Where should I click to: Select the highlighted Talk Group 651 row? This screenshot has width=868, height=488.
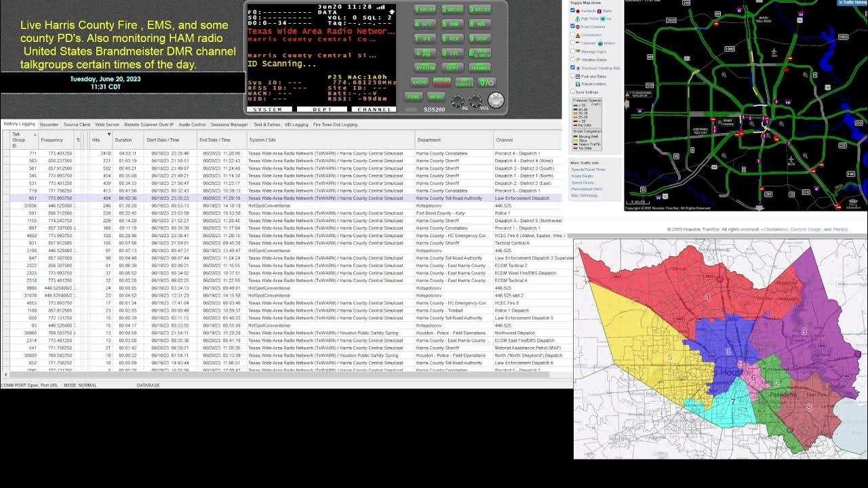click(x=281, y=198)
